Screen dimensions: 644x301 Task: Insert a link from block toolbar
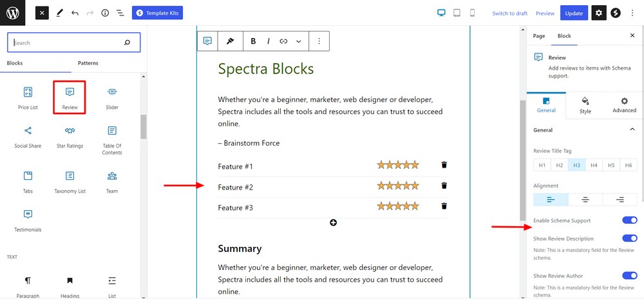(283, 41)
